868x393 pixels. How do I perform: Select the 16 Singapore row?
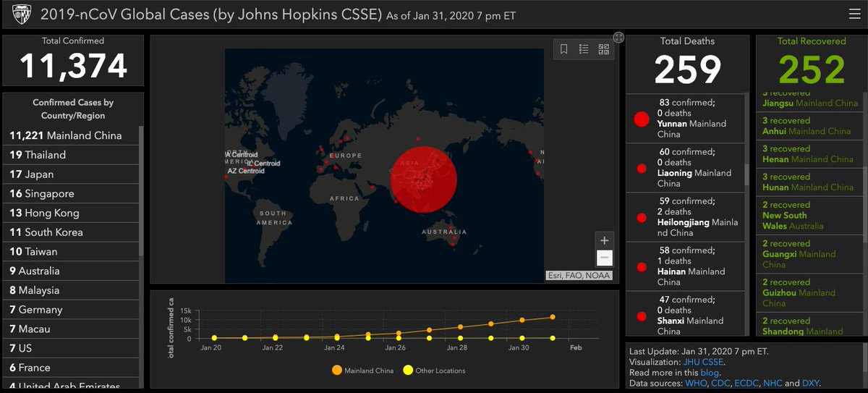[71, 193]
